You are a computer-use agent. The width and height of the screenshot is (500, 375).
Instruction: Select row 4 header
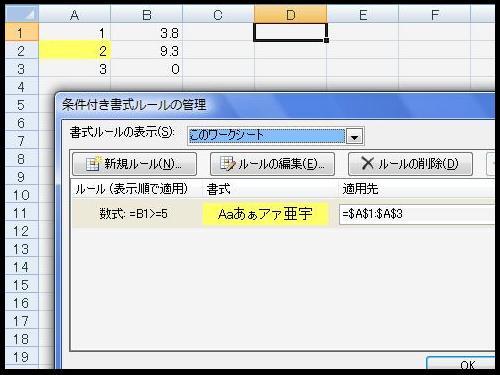point(22,87)
